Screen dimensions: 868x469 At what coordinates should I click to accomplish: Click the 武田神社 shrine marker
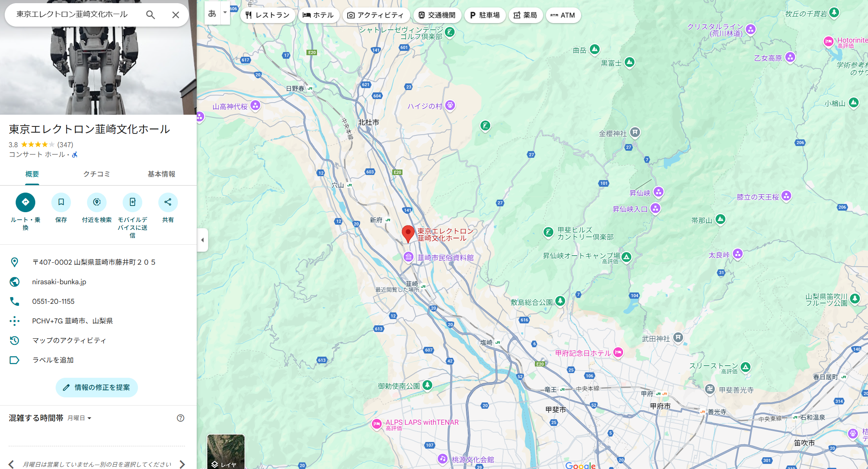coord(678,337)
